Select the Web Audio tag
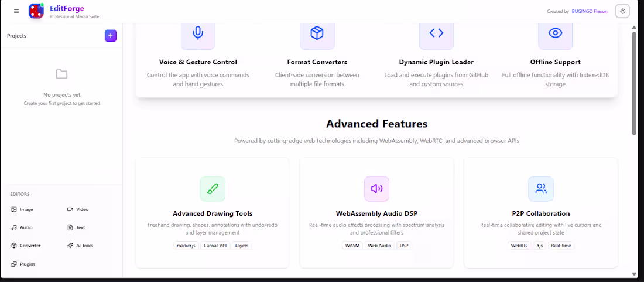 pyautogui.click(x=379, y=246)
